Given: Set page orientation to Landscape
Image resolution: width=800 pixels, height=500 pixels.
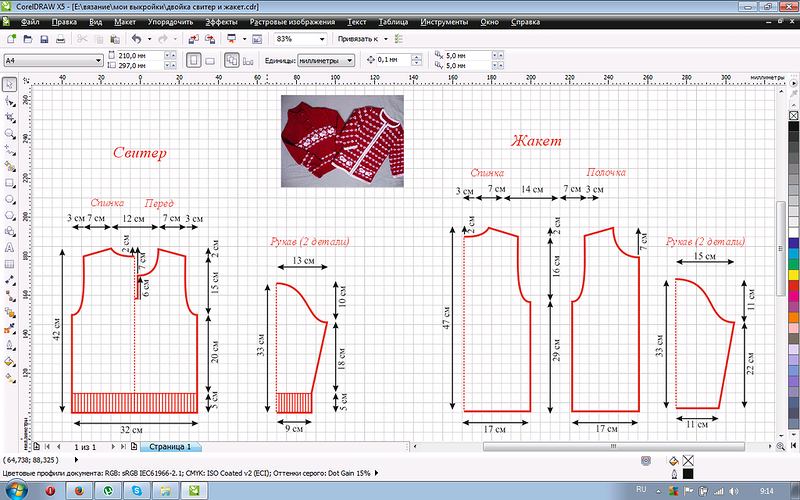Looking at the screenshot, I should click(x=210, y=61).
